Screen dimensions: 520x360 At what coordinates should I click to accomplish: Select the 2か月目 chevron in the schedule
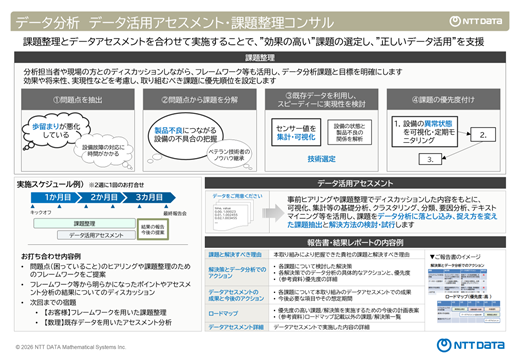click(x=102, y=197)
